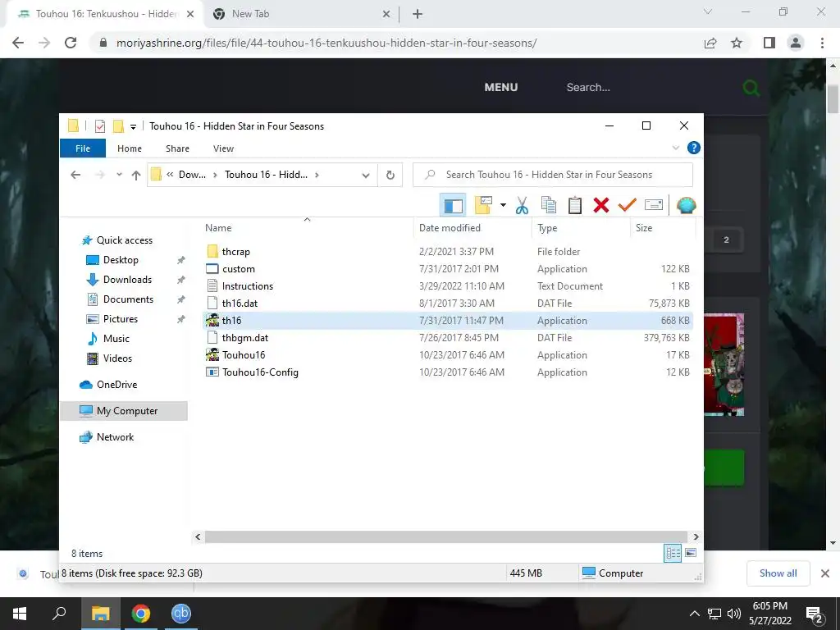Click the horizontal scrollbar in file list

click(x=445, y=536)
